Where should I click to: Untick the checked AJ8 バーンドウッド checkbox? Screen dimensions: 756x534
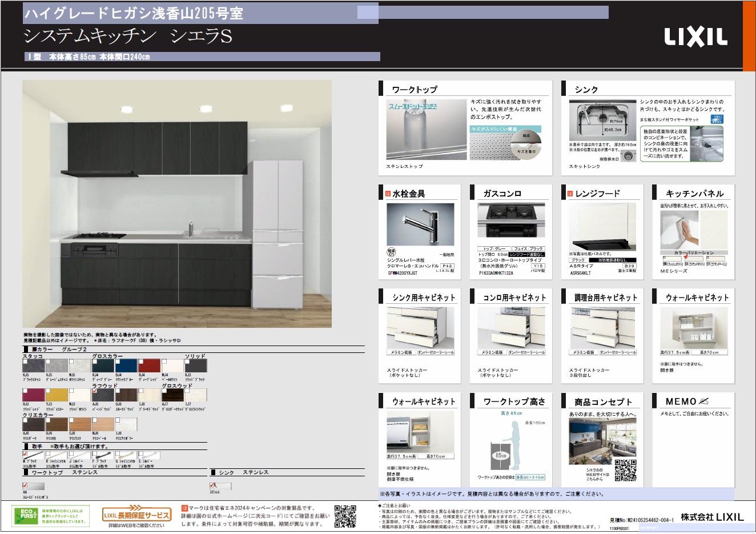coord(95,391)
